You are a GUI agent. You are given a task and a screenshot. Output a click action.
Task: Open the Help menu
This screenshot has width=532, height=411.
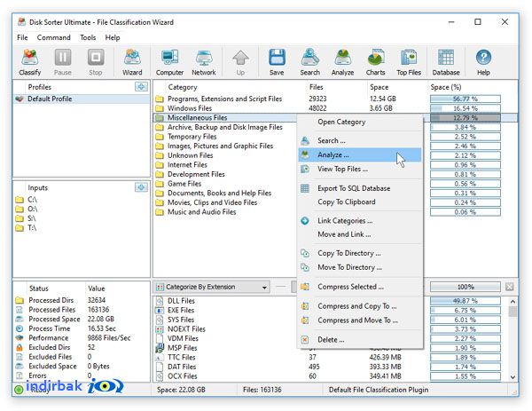pyautogui.click(x=113, y=37)
